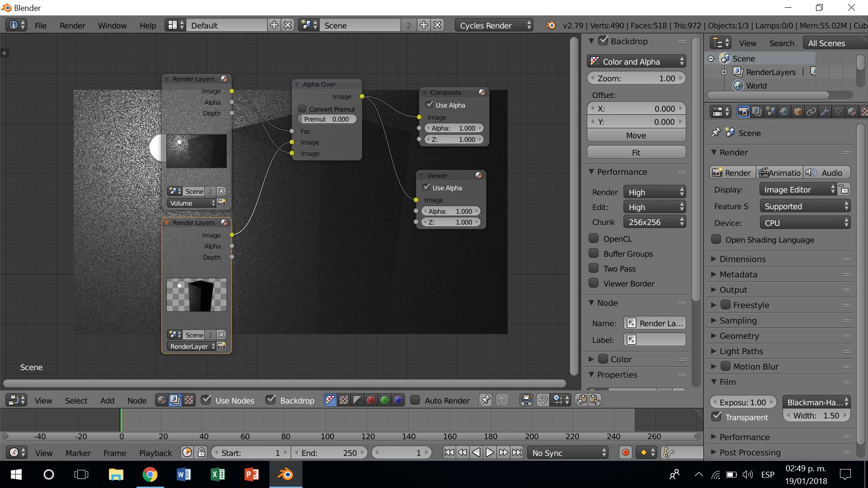Click the Select menu in the node editor header
This screenshot has height=488, width=868.
[76, 400]
